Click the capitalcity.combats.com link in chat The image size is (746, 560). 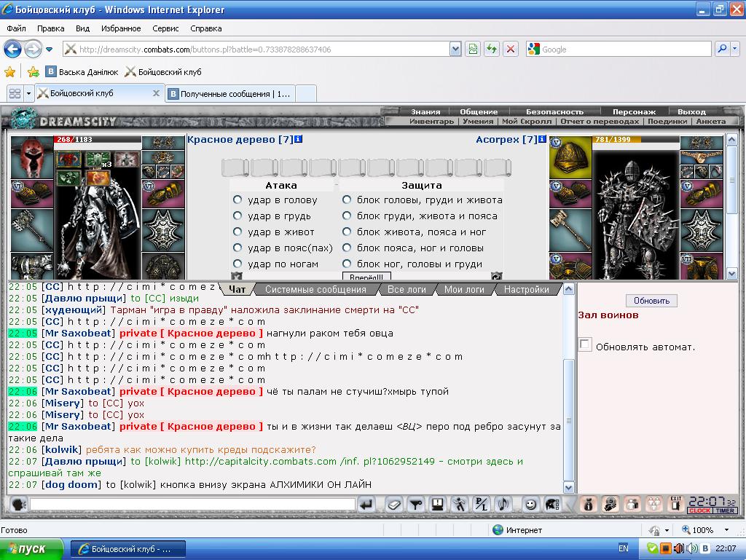coord(309,461)
